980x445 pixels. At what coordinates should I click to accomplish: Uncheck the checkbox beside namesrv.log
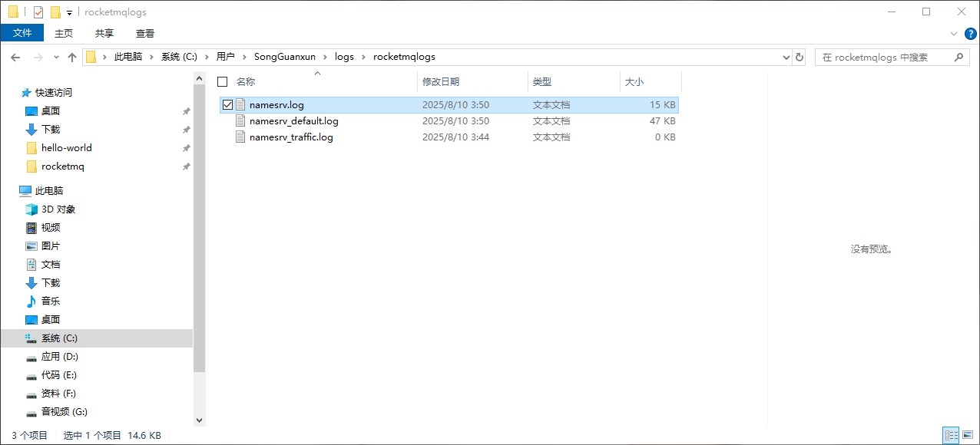tap(227, 104)
